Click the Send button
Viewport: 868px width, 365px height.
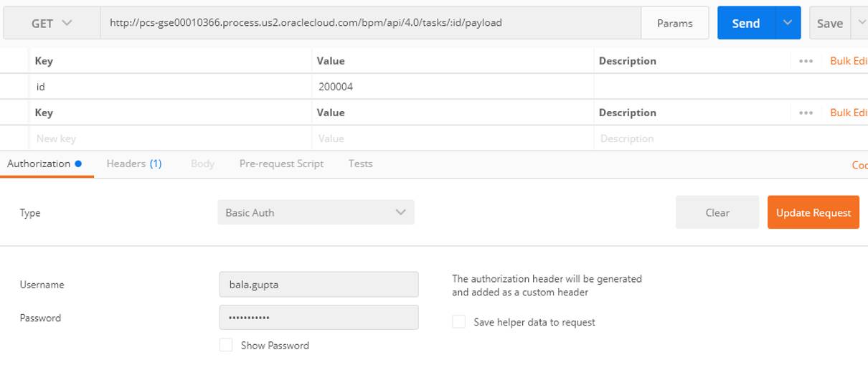click(745, 23)
